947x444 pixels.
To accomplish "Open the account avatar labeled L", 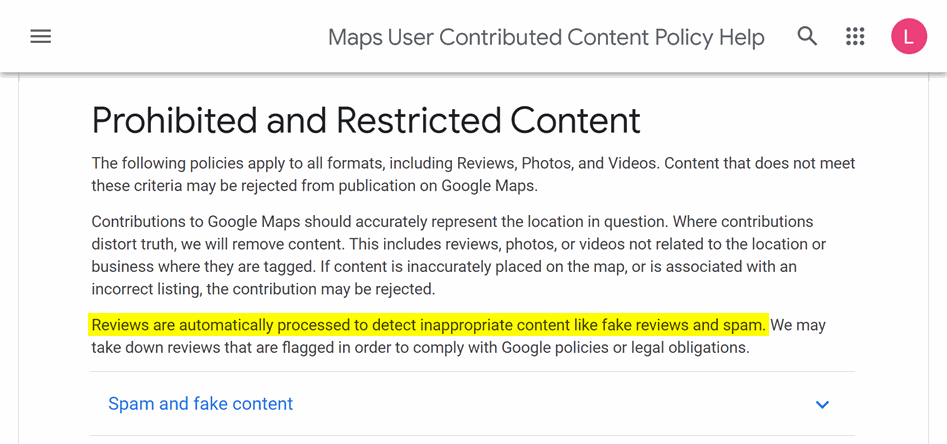I will [x=908, y=37].
